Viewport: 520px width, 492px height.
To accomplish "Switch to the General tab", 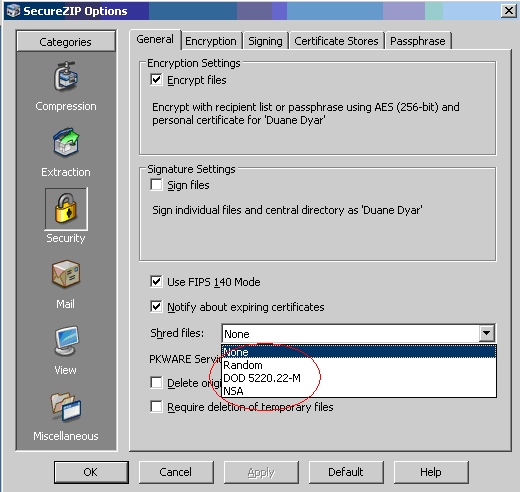I will [155, 39].
